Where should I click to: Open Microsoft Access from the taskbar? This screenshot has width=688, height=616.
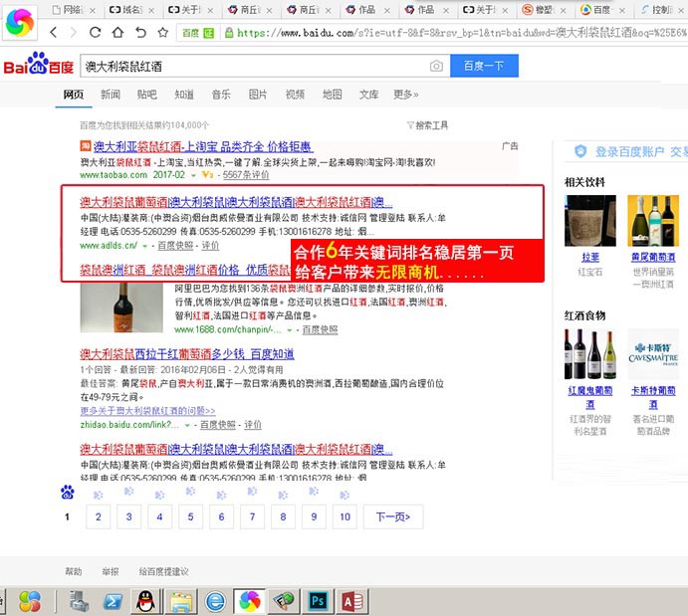352,601
